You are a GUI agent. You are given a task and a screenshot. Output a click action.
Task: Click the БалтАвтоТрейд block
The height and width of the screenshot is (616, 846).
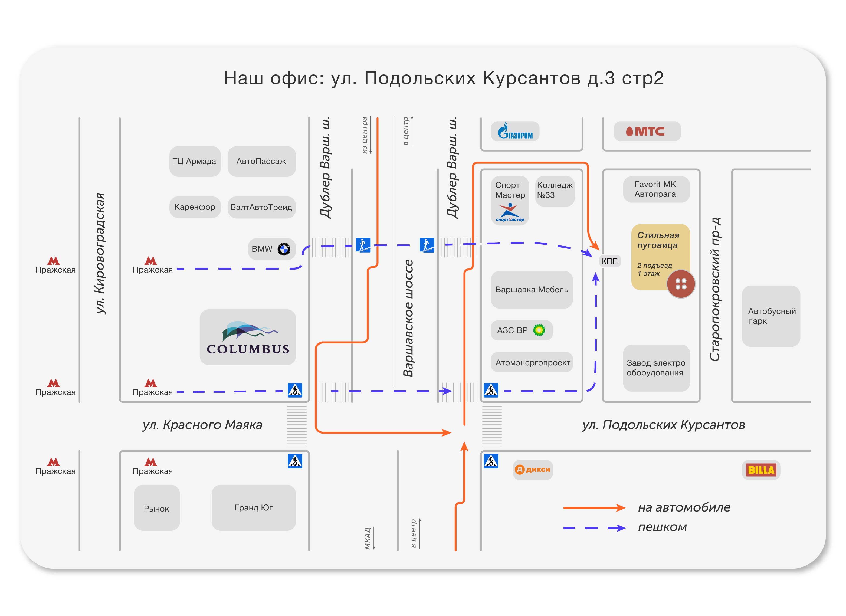click(x=261, y=207)
